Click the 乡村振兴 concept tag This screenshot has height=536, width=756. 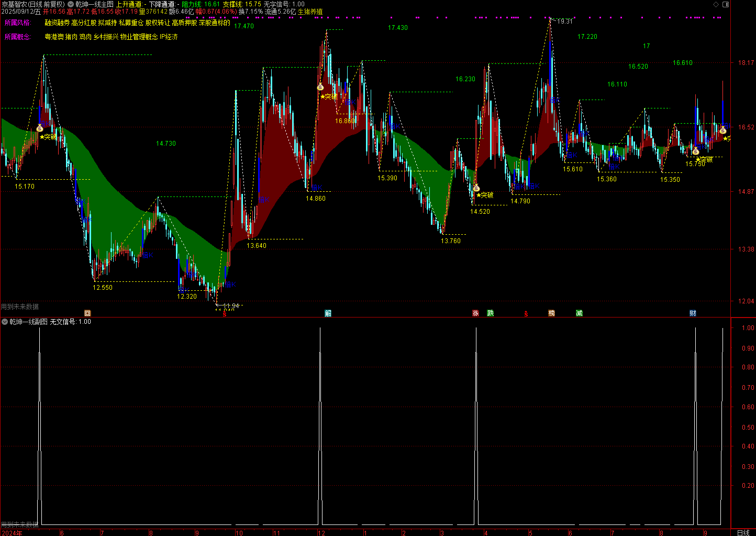click(x=106, y=37)
